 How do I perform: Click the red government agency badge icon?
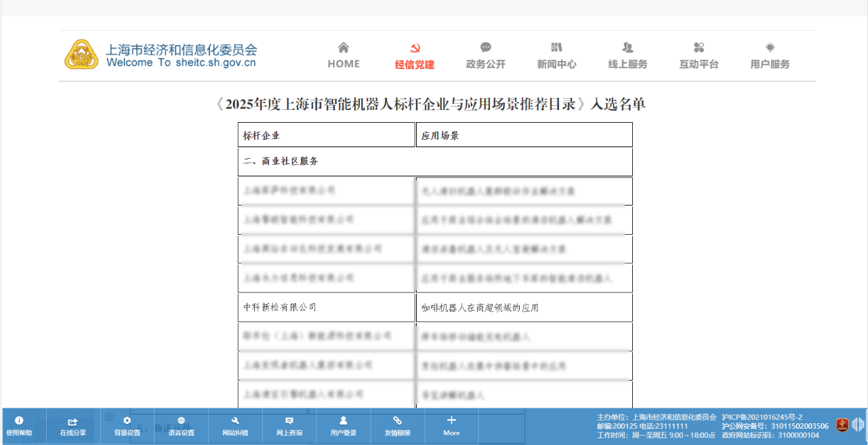click(842, 425)
